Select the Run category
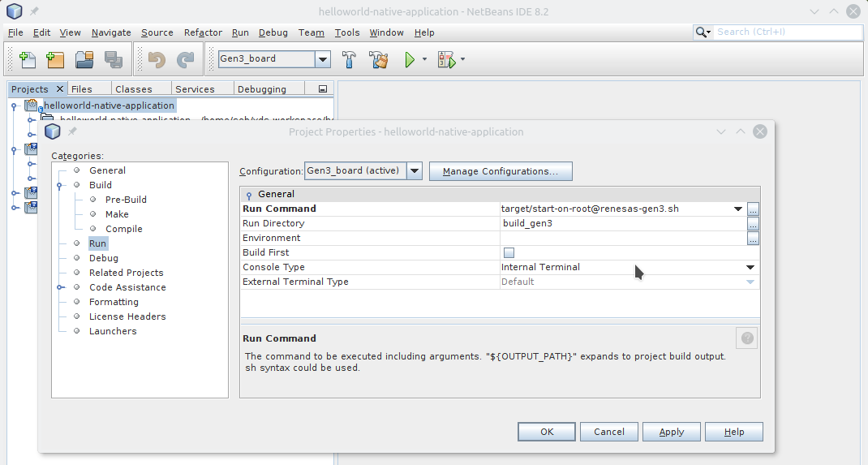868x465 pixels. (97, 243)
